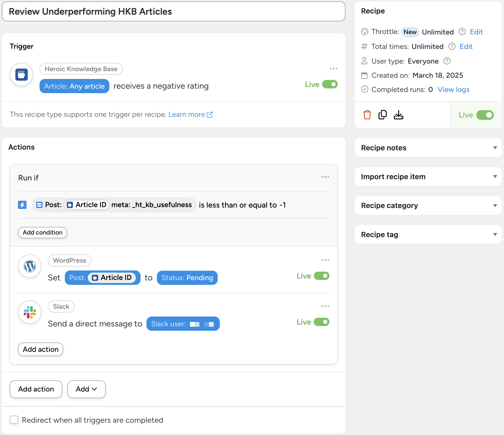Screen dimensions: 504x435
Task: Open three-dot menu for the Run if block
Action: (x=325, y=177)
